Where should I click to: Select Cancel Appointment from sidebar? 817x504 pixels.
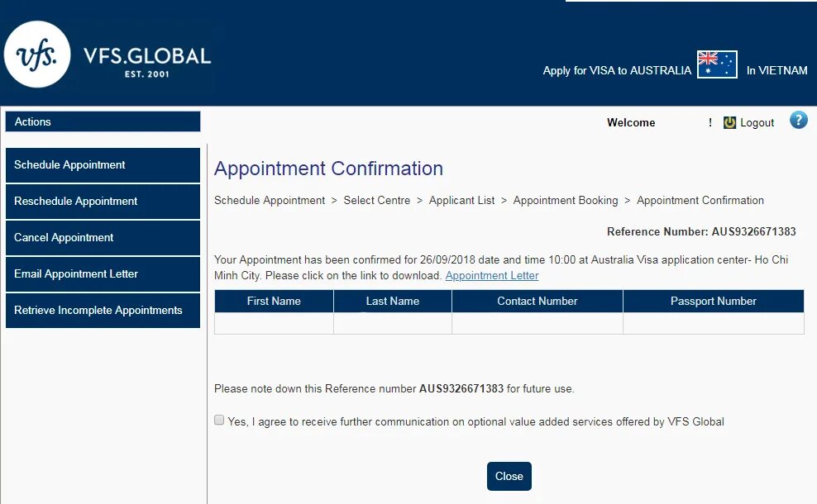[x=103, y=238]
